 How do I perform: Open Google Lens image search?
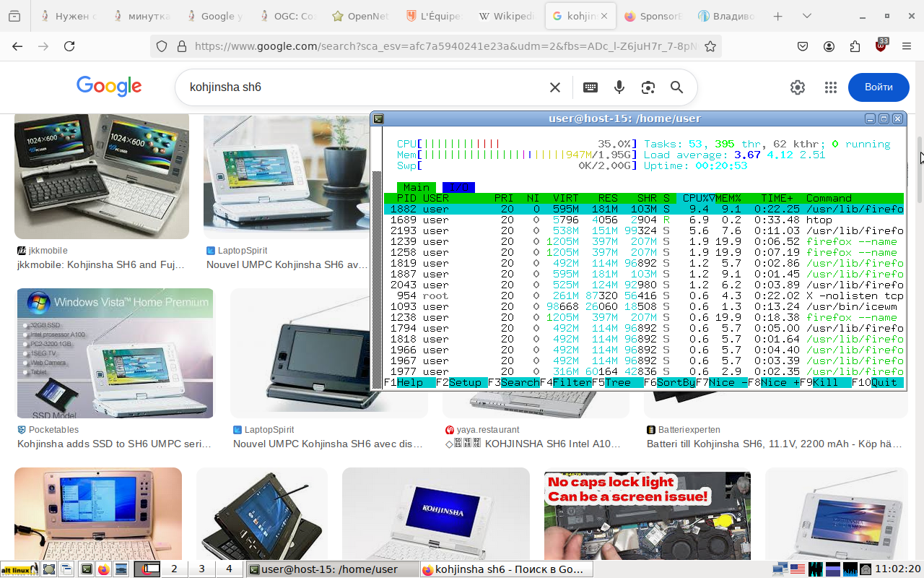tap(648, 87)
